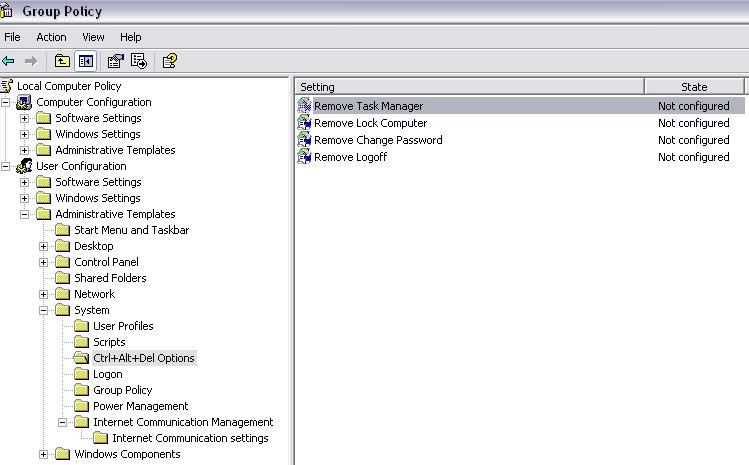Expand Windows Settings under Computer Configuration
Image resolution: width=749 pixels, height=465 pixels.
point(24,134)
